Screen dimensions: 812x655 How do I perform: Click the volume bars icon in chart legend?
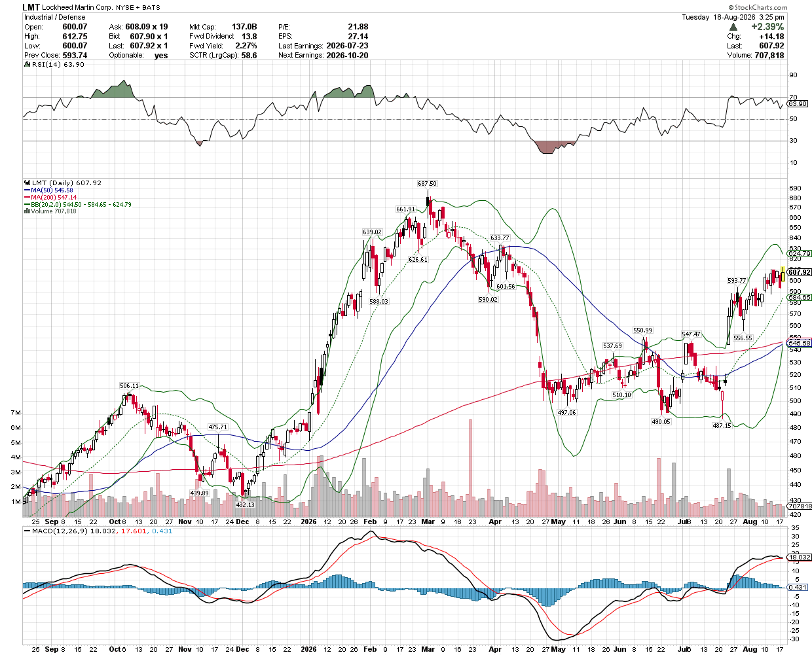pyautogui.click(x=27, y=211)
